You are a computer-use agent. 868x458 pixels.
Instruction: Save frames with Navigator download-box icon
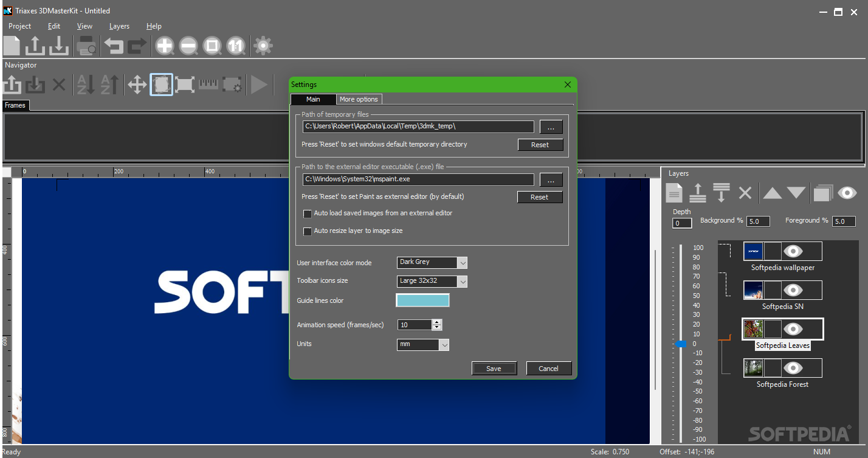point(35,85)
